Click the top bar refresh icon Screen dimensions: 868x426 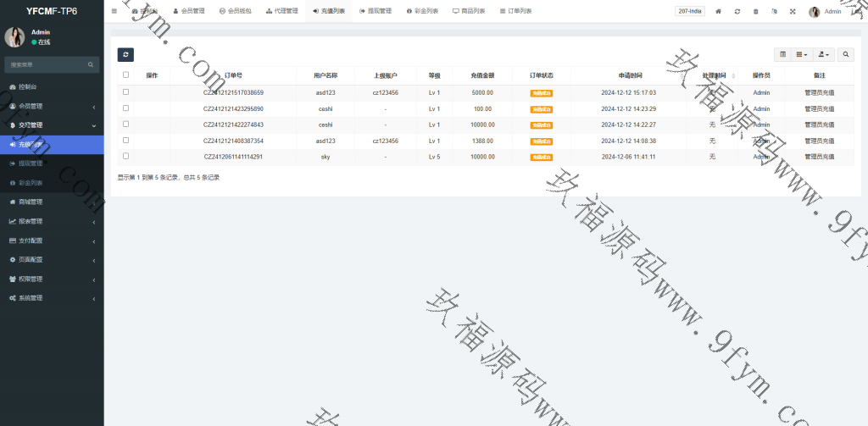point(737,11)
